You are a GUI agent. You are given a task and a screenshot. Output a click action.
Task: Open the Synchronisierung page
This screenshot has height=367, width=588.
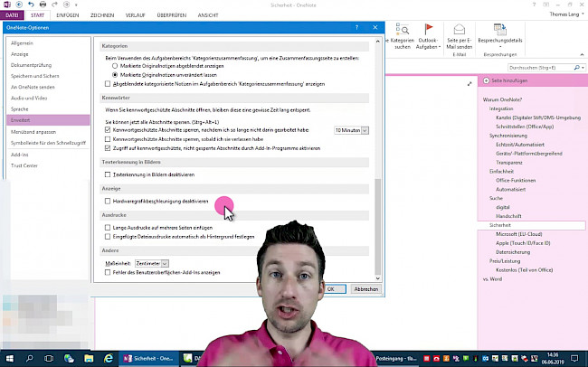508,136
